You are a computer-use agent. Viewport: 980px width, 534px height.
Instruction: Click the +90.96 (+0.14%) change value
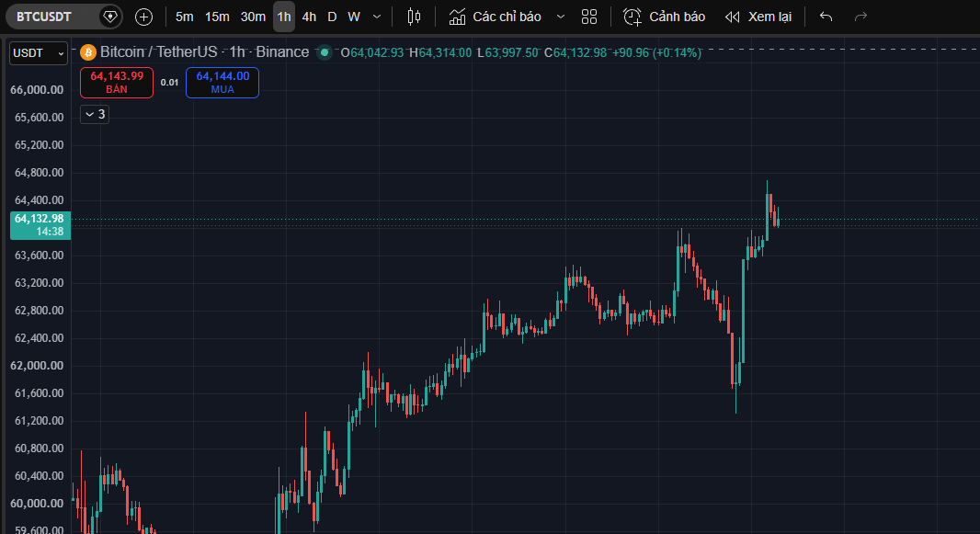tap(657, 53)
